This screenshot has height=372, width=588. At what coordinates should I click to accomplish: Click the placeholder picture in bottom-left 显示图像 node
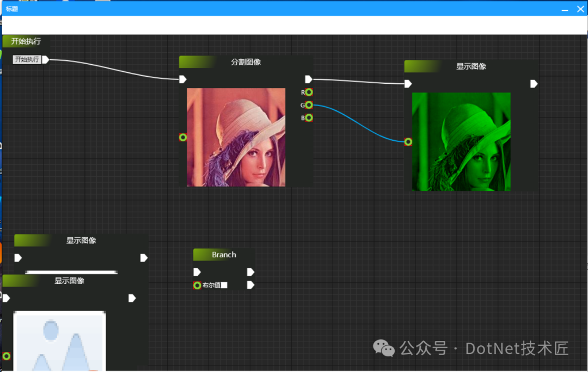click(x=59, y=341)
